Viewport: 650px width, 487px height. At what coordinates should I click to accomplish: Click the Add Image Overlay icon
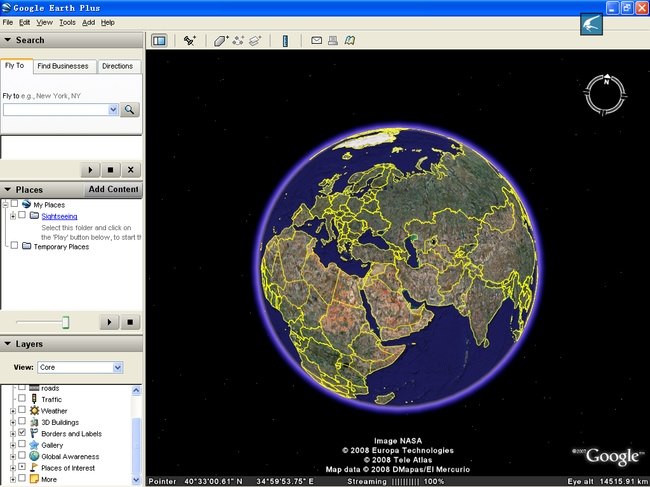coord(255,41)
